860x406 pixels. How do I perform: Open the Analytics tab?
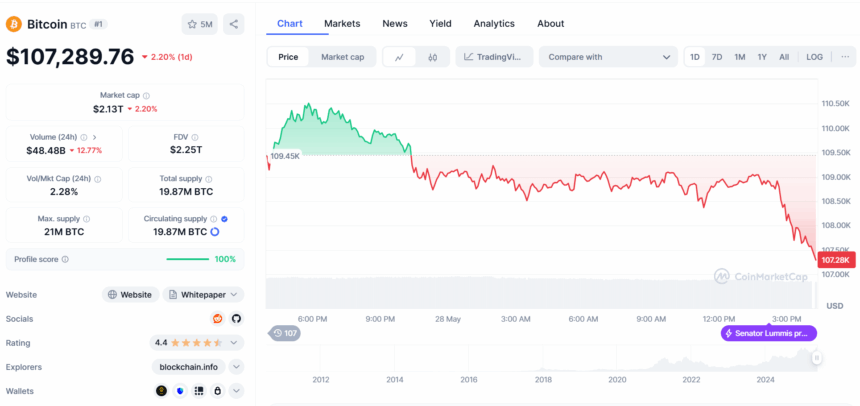494,23
